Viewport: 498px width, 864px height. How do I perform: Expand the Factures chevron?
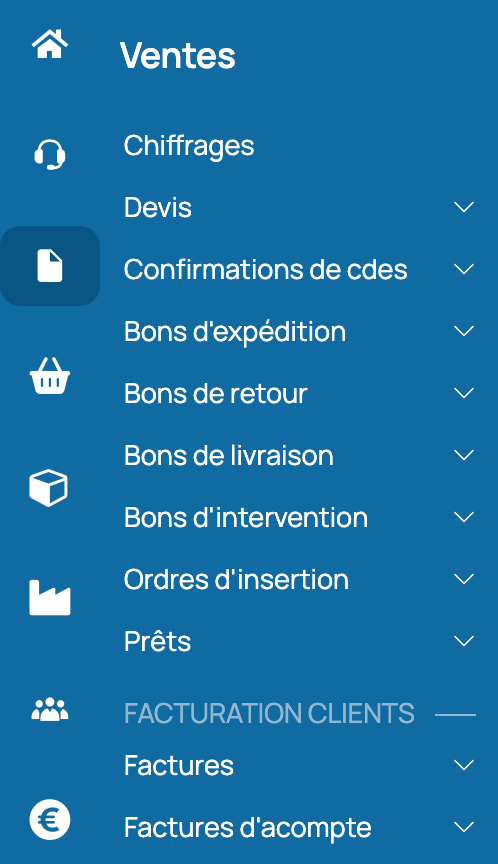click(464, 765)
